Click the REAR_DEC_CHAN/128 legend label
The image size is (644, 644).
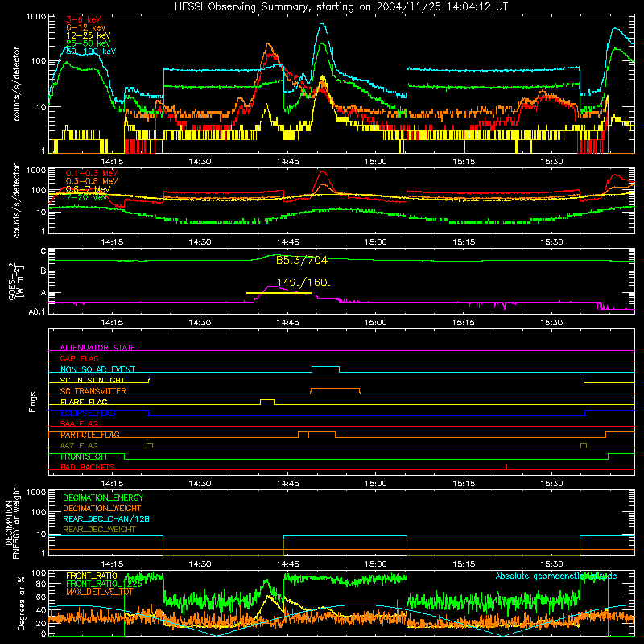106,518
